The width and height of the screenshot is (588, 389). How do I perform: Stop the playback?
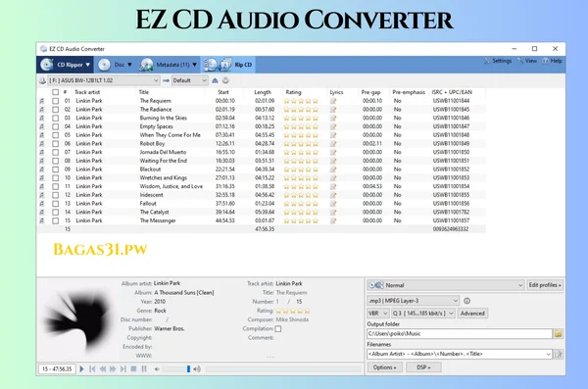tap(133, 369)
